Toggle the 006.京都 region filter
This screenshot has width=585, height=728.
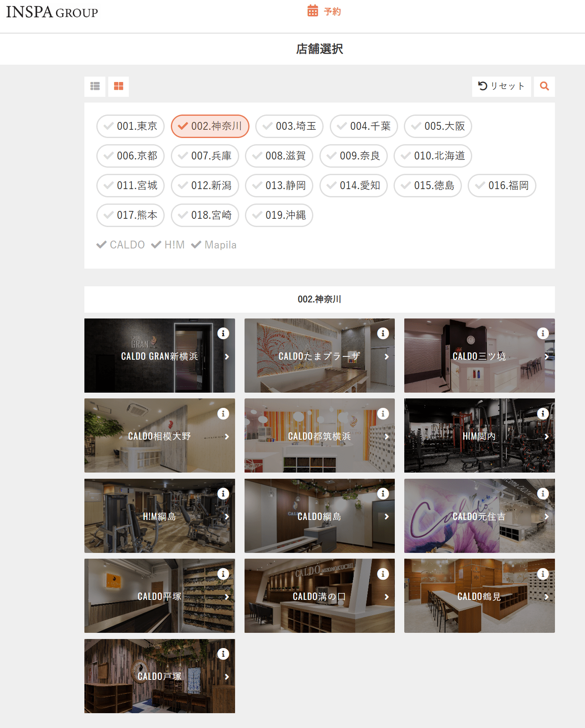[131, 156]
